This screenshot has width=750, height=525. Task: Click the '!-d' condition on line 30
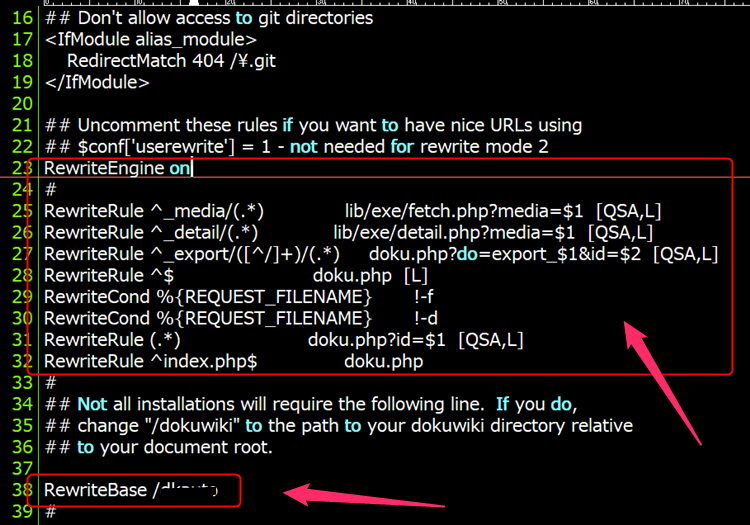[424, 318]
